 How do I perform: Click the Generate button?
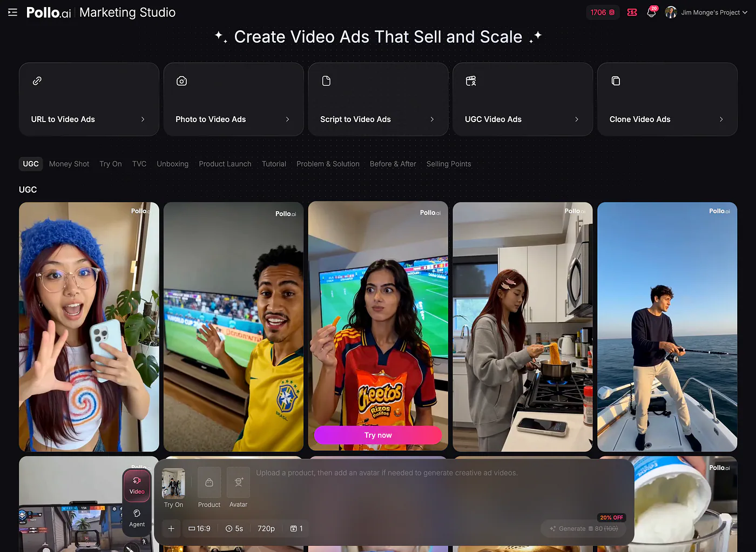[x=583, y=529]
